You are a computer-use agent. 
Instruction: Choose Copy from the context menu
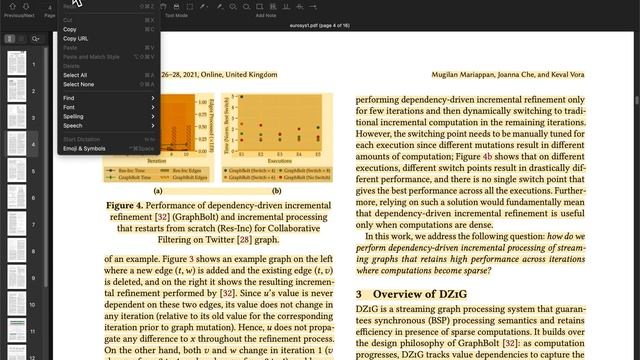pos(109,29)
